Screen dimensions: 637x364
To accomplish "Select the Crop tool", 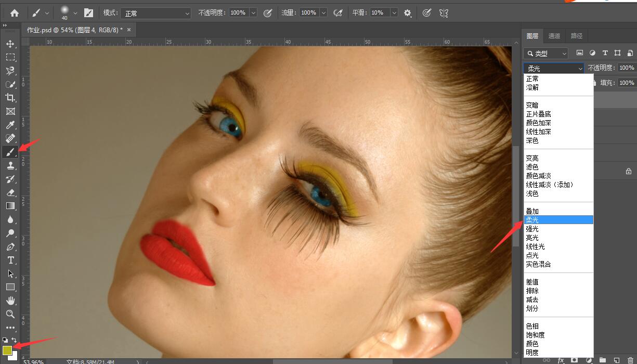I will 10,98.
